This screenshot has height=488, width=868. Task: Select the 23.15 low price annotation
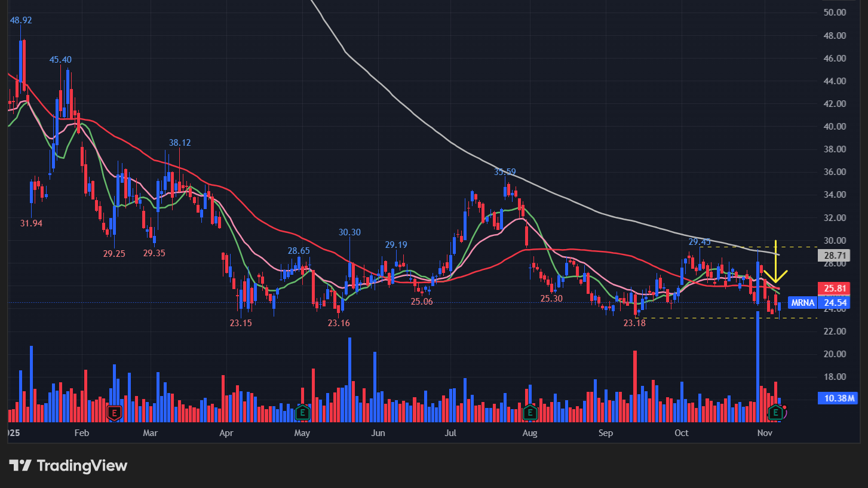pos(241,323)
